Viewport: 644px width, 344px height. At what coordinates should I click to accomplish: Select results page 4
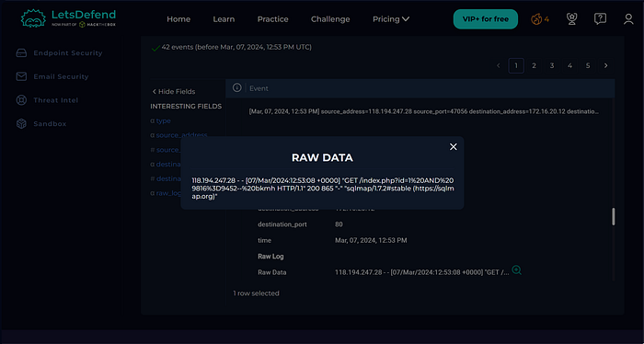569,65
